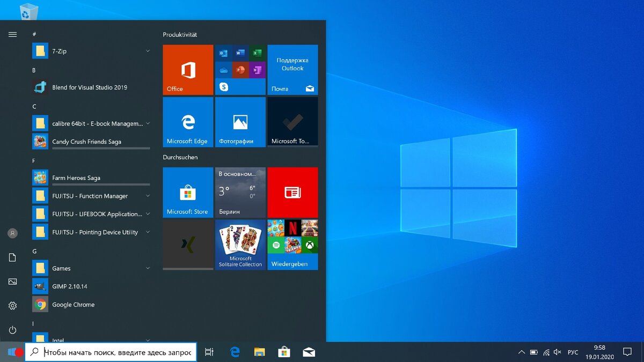Image resolution: width=644 pixels, height=362 pixels.
Task: Jump via the G letter header
Action: [x=34, y=251]
